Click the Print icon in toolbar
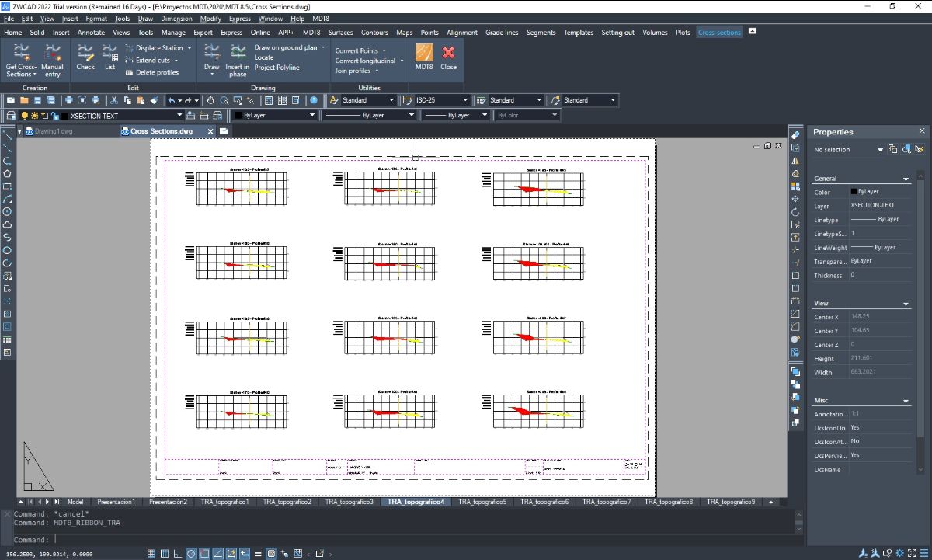932x560 pixels. [x=68, y=100]
